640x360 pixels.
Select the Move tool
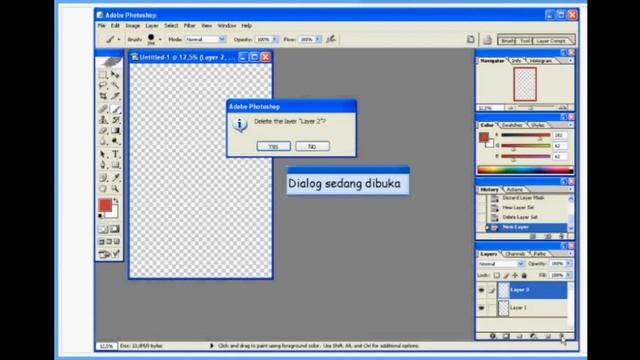coord(116,75)
